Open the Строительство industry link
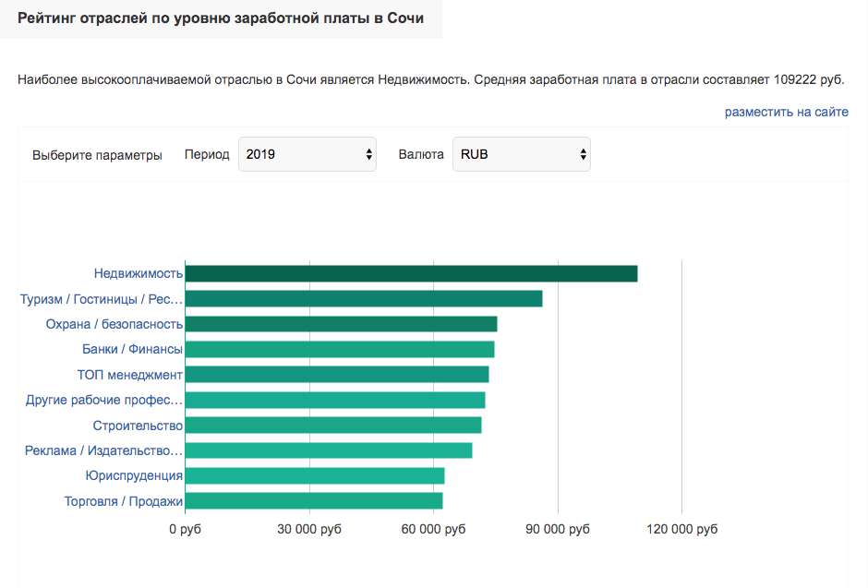 point(138,426)
